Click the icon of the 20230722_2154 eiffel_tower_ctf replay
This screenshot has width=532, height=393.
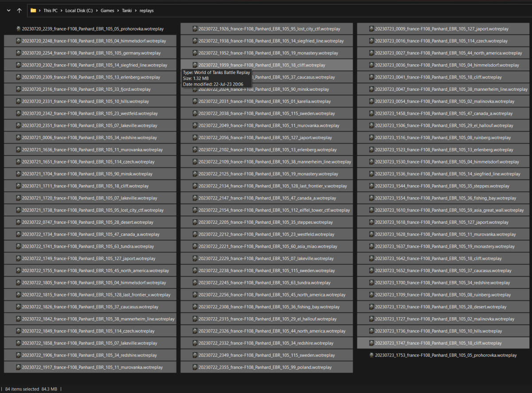pos(195,210)
